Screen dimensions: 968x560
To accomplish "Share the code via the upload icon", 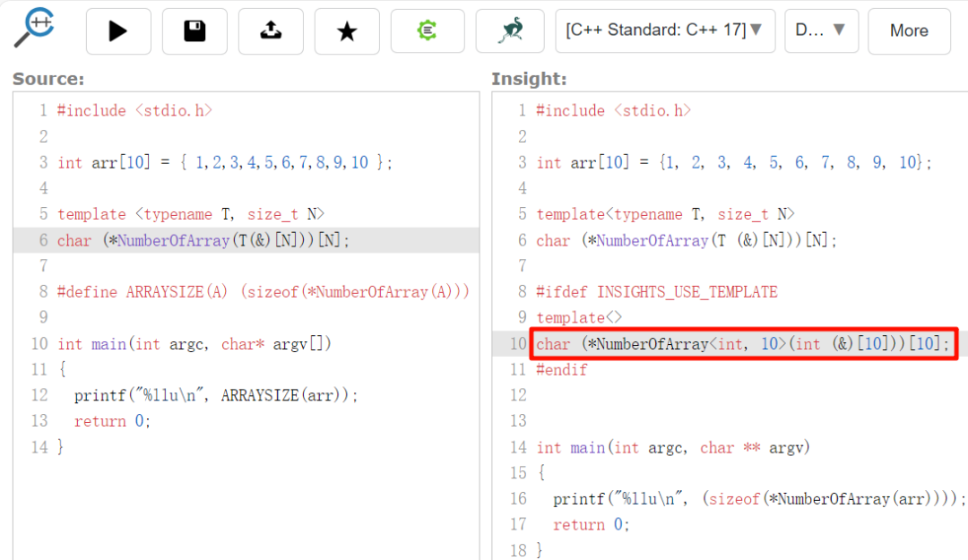I will click(270, 30).
